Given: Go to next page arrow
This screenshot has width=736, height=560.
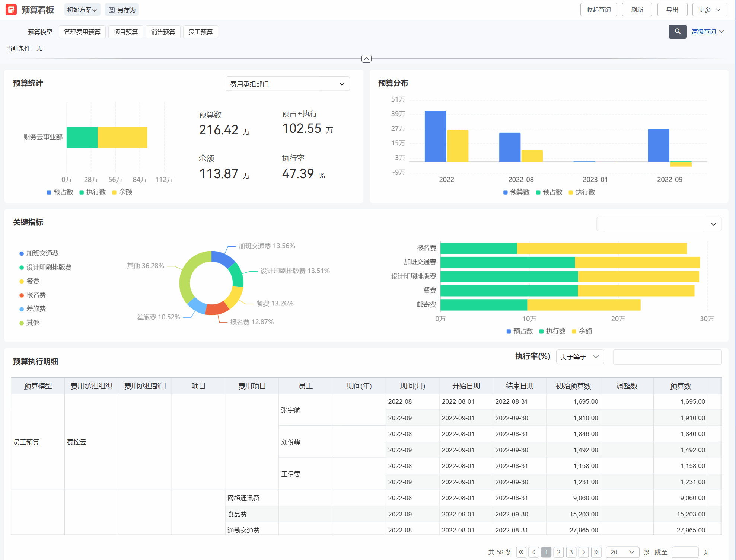Looking at the screenshot, I should (583, 552).
